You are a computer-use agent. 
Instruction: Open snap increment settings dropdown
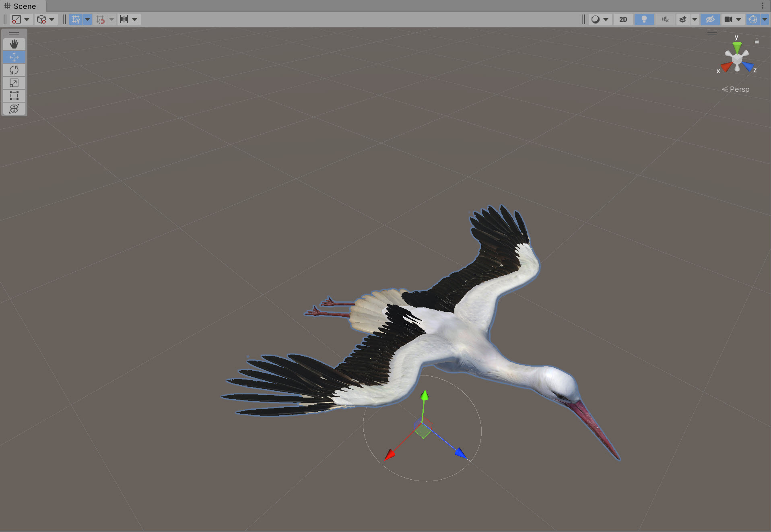point(129,19)
